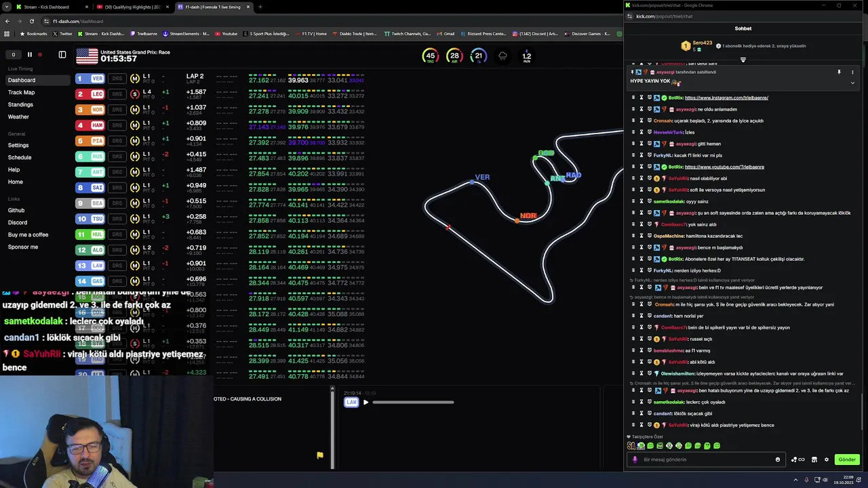The image size is (868, 488).
Task: Select HAM driver tag in position 4
Action: [x=90, y=125]
